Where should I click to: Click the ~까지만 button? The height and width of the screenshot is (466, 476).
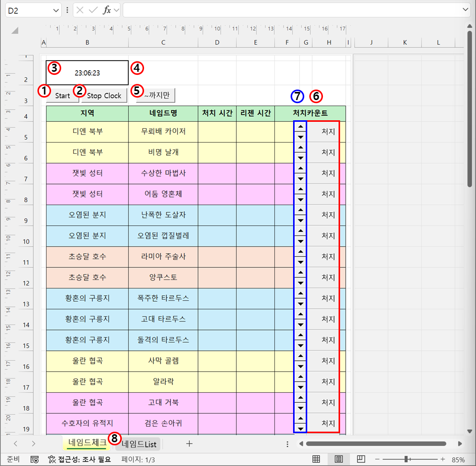156,95
